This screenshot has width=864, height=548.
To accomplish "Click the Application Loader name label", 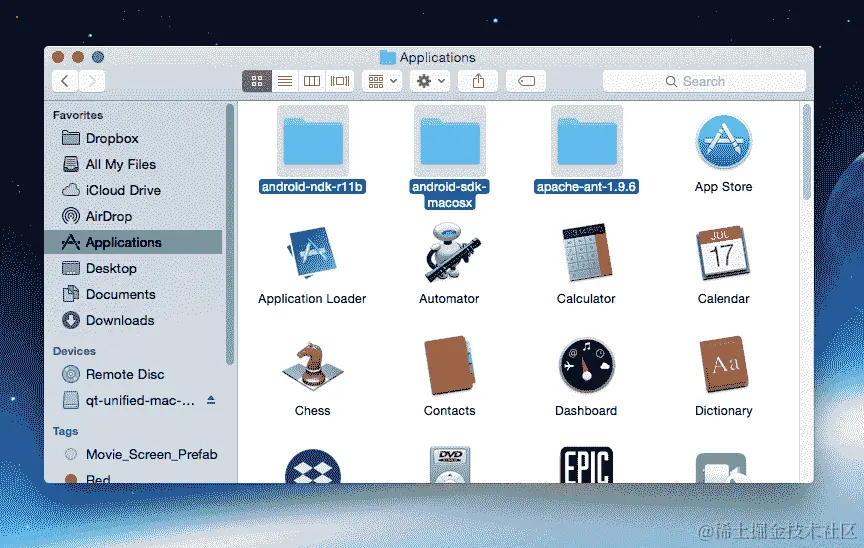I will click(x=312, y=299).
